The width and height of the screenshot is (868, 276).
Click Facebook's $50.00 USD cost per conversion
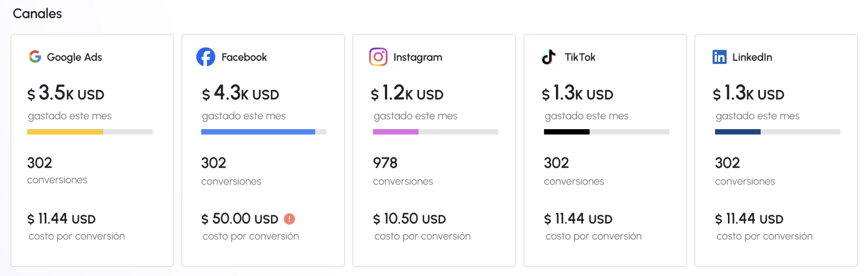(x=240, y=219)
